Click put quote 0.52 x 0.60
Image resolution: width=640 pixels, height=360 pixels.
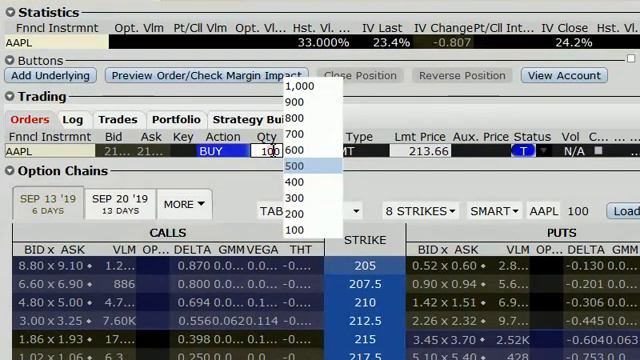pyautogui.click(x=445, y=266)
